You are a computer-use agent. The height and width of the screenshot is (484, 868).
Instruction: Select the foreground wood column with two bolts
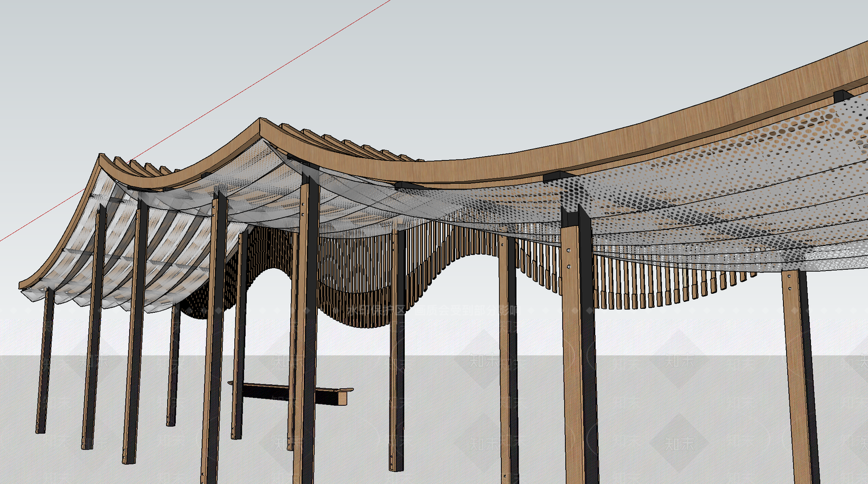pos(578,347)
